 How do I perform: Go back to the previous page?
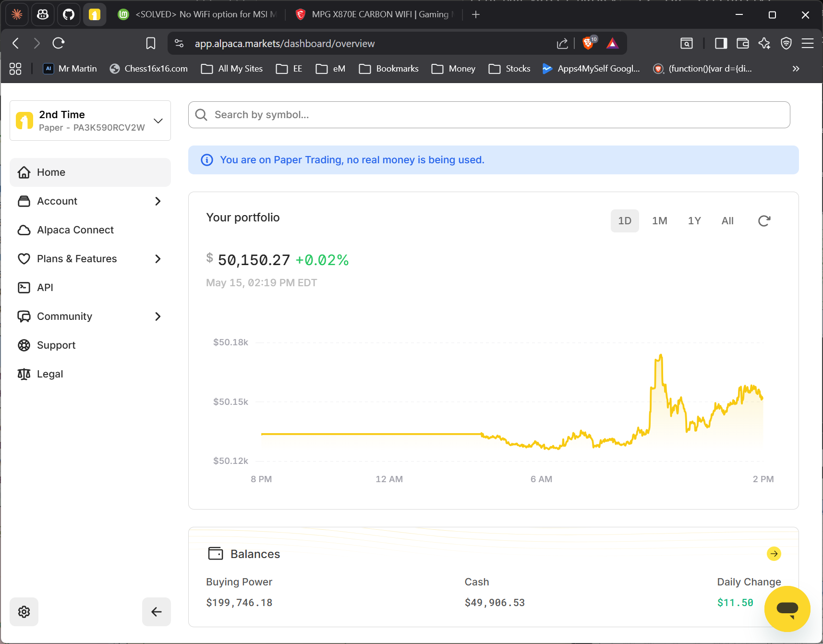[16, 43]
